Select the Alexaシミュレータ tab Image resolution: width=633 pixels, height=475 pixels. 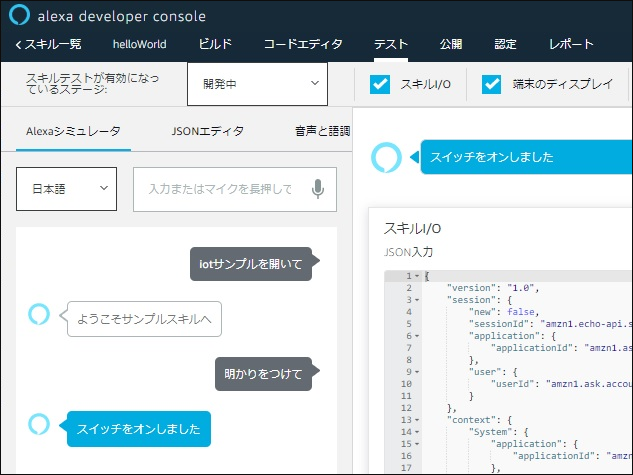(x=73, y=131)
